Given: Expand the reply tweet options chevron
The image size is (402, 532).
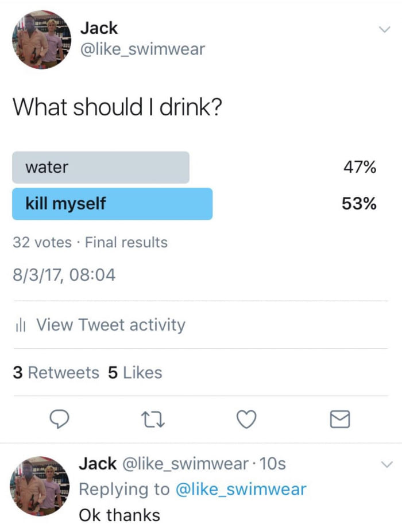Looking at the screenshot, I should tap(386, 464).
